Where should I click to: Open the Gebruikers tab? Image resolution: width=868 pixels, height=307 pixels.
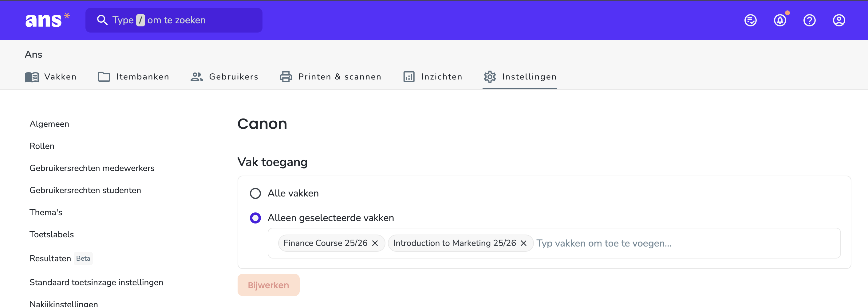point(224,77)
